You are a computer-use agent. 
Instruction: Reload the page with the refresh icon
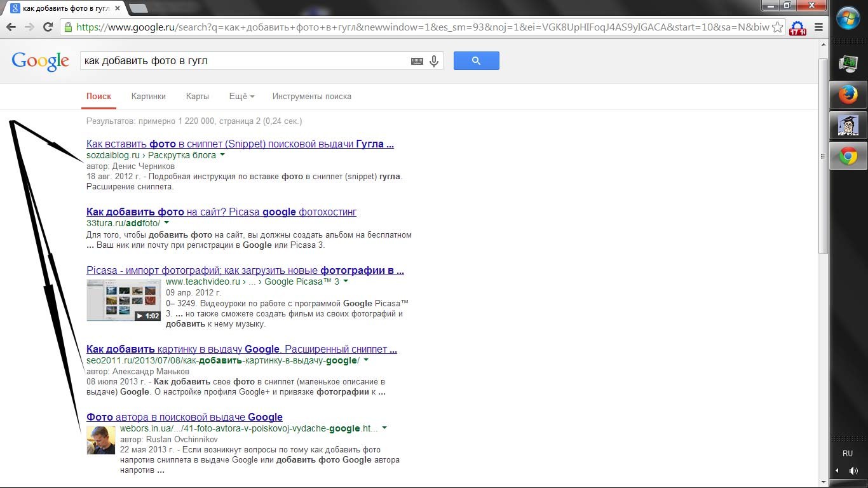click(x=48, y=27)
